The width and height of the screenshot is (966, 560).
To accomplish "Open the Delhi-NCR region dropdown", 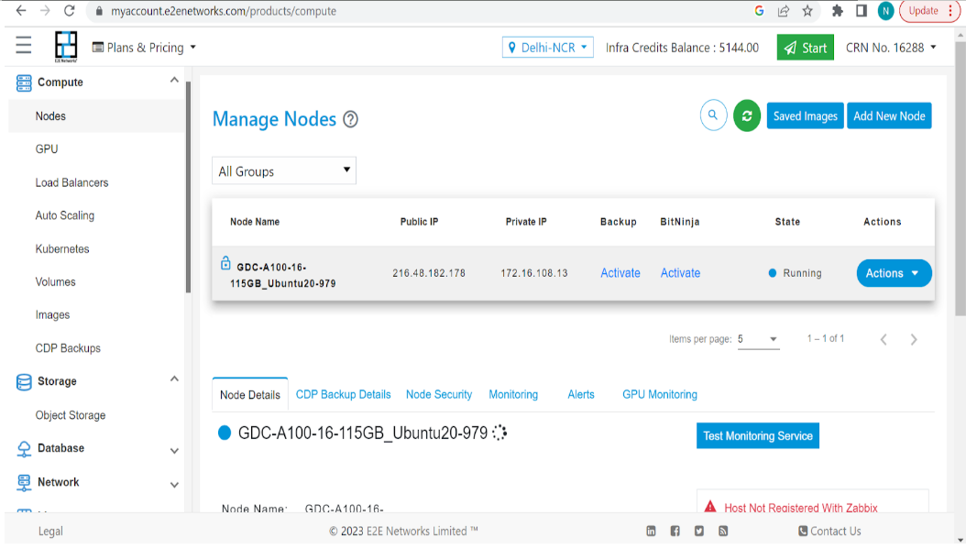I will [548, 48].
